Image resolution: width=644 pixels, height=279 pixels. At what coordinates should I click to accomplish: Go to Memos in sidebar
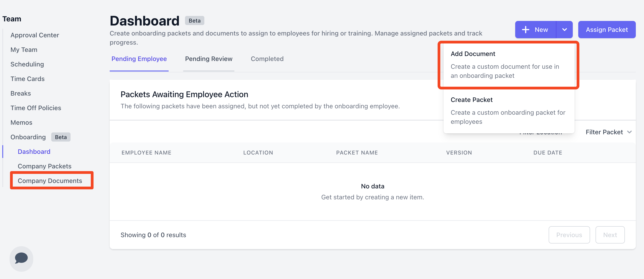coord(21,122)
